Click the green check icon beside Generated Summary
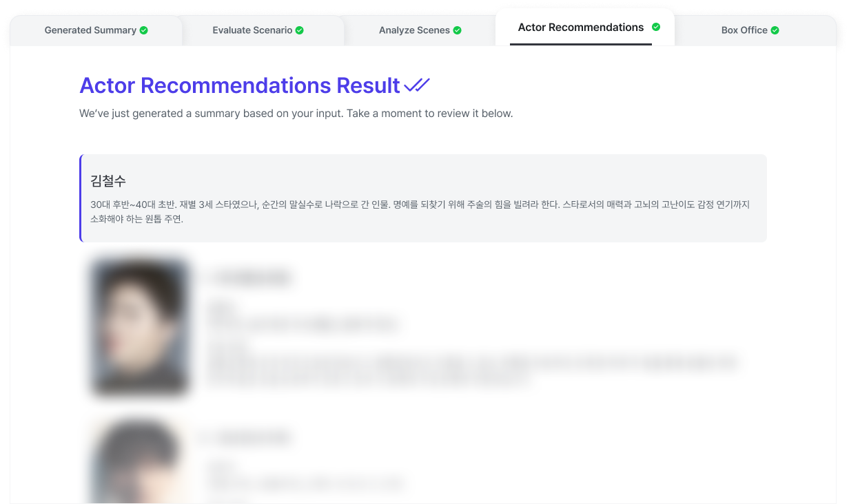Screen dimensions: 849x504 (143, 30)
